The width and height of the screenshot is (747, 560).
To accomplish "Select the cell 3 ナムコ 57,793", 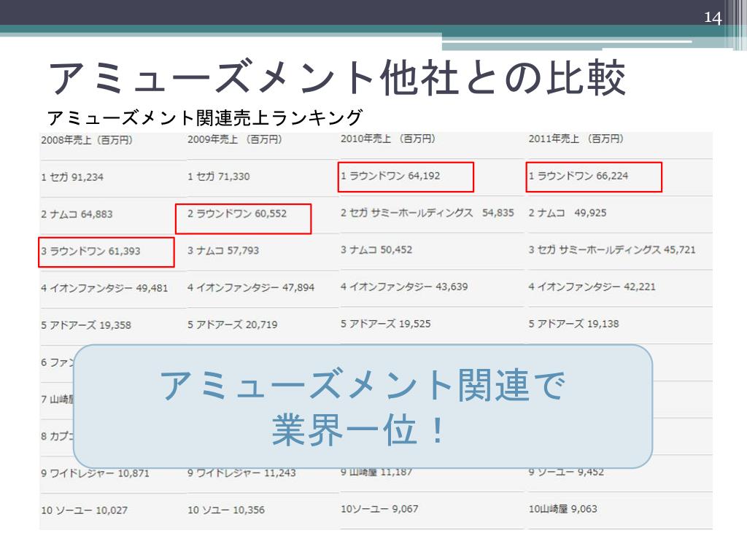I will coord(223,251).
